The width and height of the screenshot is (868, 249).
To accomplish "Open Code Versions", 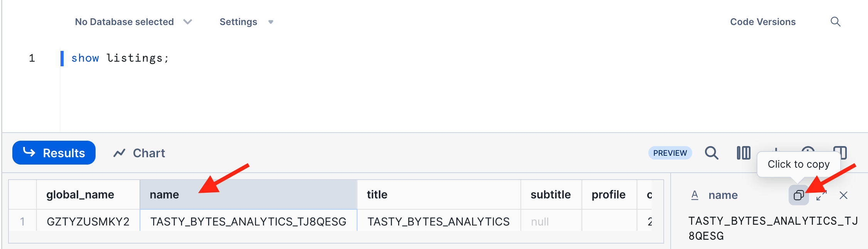I will coord(762,22).
